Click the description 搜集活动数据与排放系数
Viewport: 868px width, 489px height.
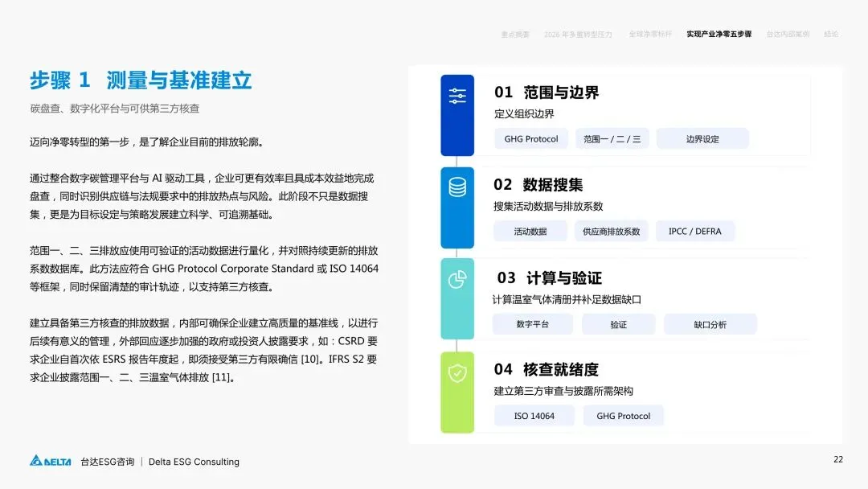click(548, 207)
